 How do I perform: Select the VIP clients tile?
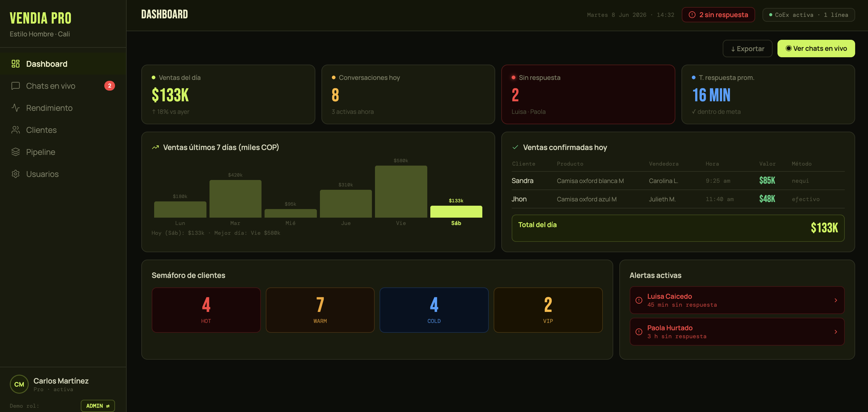pyautogui.click(x=548, y=310)
